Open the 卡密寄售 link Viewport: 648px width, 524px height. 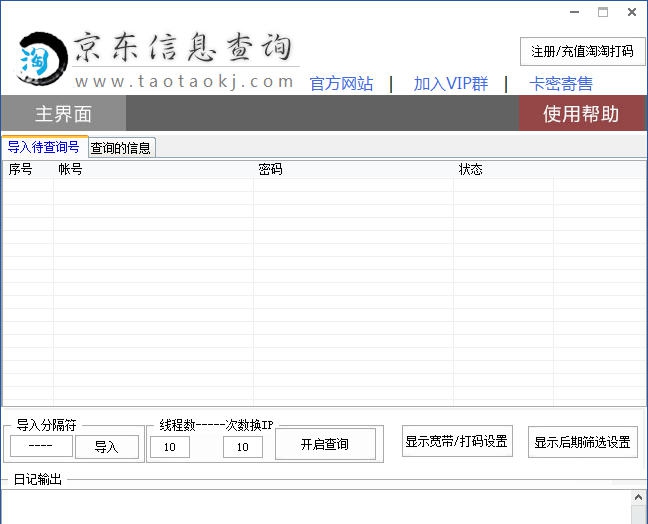coord(560,84)
